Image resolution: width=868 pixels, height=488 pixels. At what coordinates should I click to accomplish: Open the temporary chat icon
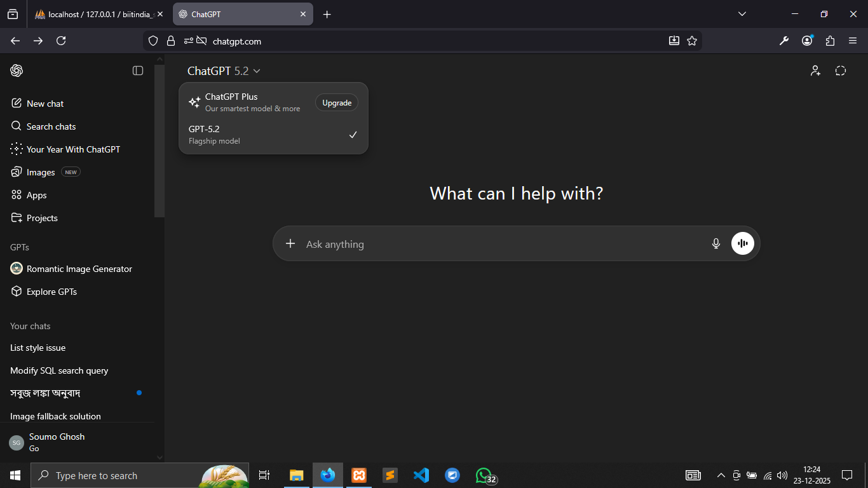[841, 71]
